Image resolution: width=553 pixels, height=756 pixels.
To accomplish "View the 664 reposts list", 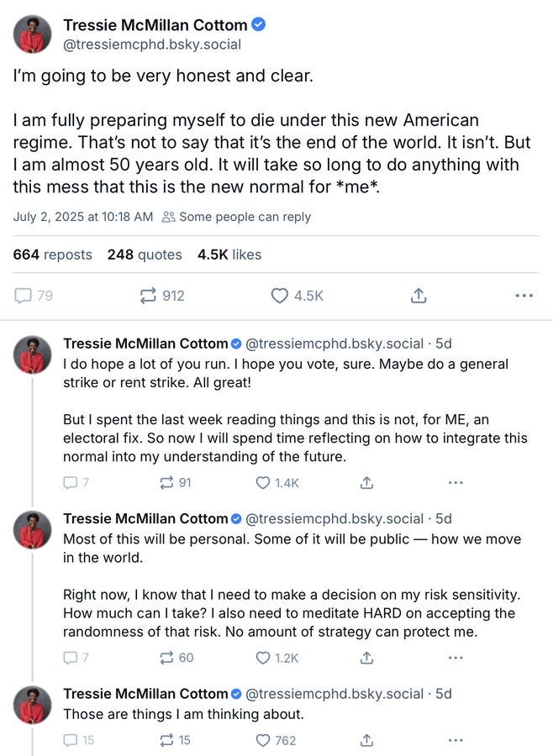I will click(52, 255).
